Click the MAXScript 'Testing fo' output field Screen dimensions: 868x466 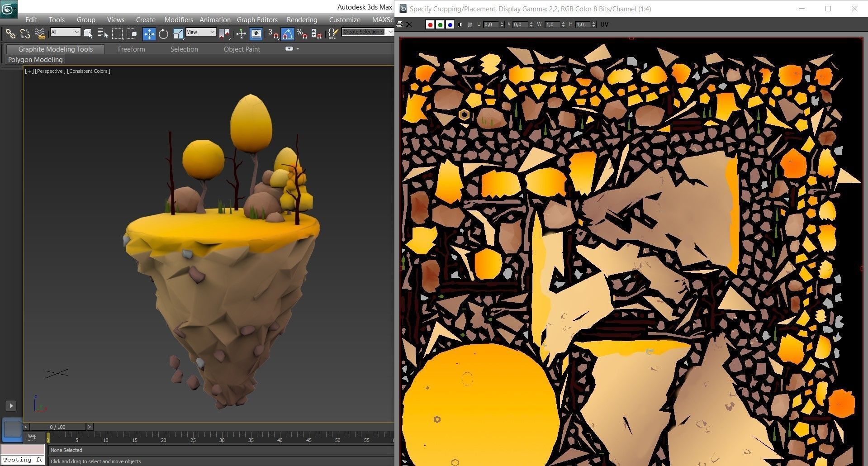click(23, 460)
